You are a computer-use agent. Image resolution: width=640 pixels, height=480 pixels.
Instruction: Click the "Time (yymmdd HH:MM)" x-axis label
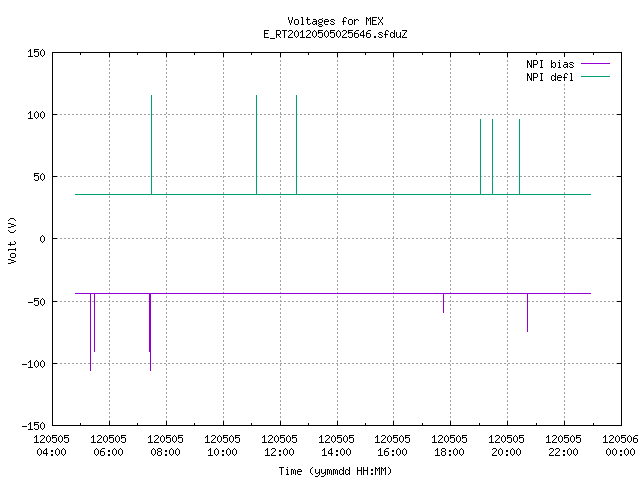[x=335, y=471]
